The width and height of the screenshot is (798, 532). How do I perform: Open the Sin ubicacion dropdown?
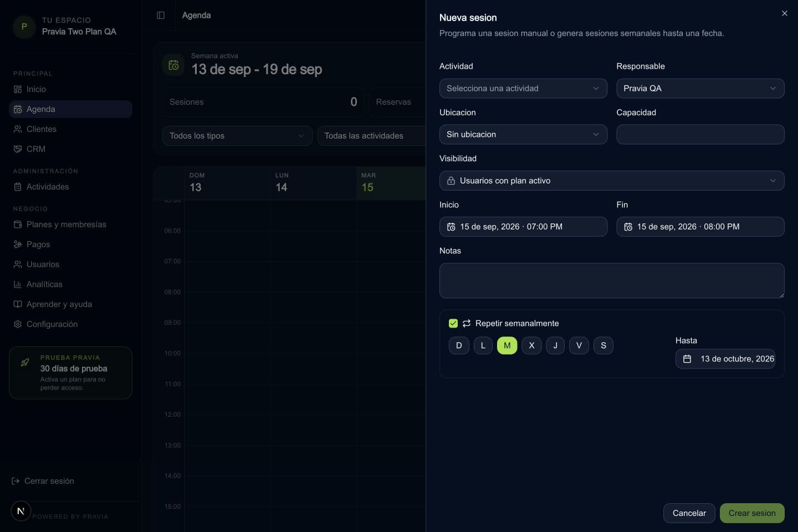pyautogui.click(x=523, y=134)
